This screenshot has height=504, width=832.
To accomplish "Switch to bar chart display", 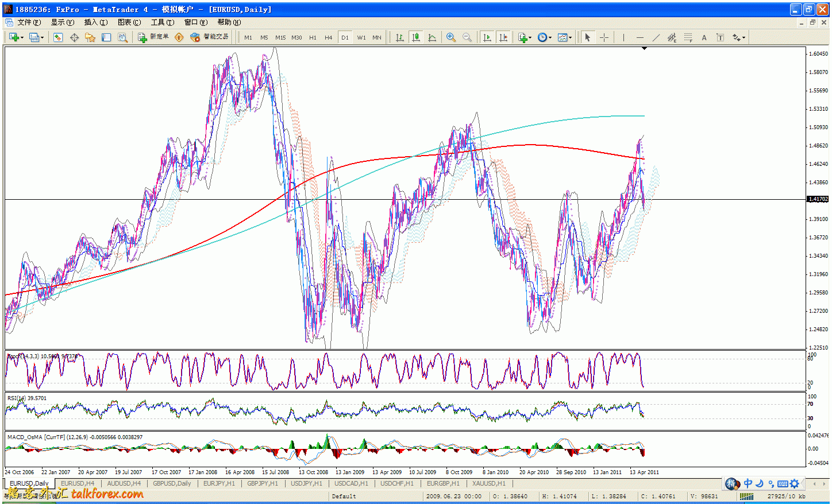I will pyautogui.click(x=399, y=37).
